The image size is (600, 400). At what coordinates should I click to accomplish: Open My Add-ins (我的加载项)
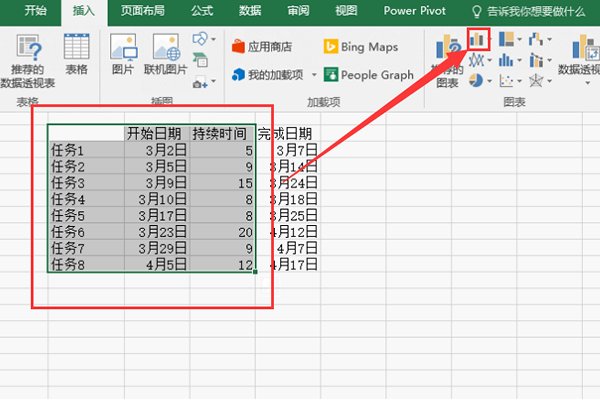(x=268, y=75)
